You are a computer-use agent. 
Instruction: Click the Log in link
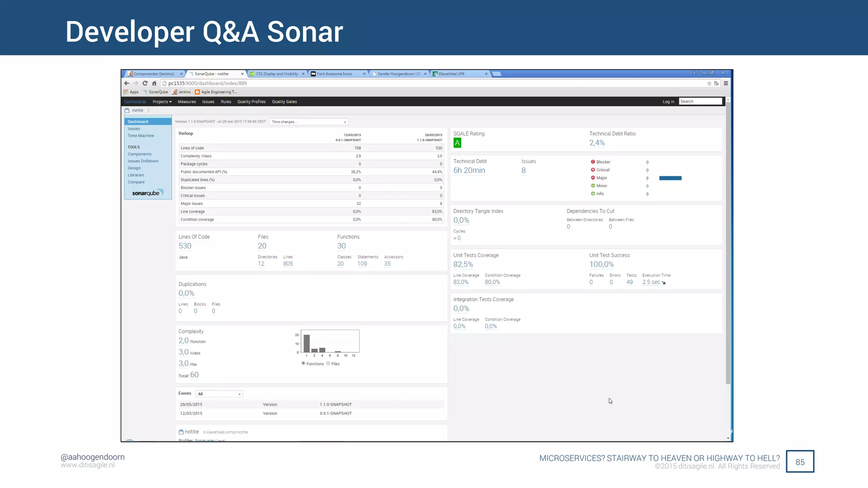pyautogui.click(x=668, y=102)
